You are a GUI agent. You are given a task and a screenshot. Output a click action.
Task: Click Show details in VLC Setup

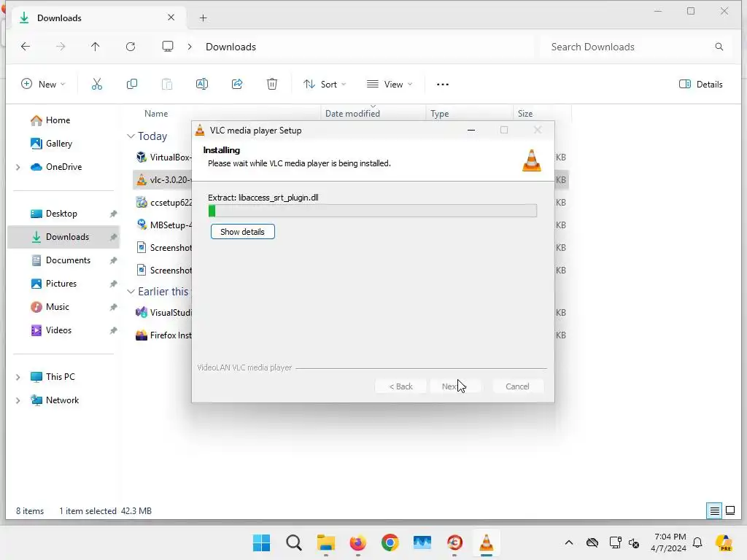[242, 232]
